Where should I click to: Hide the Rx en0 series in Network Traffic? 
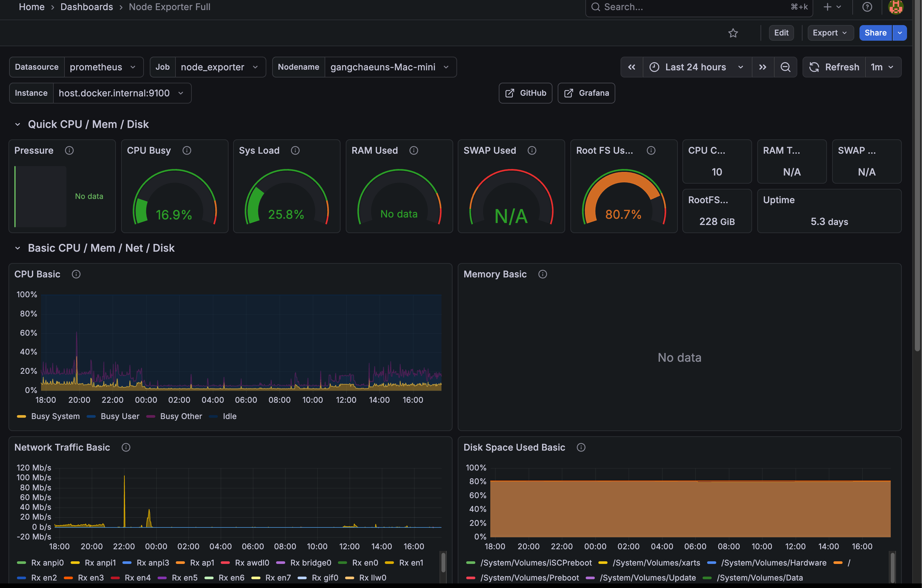tap(365, 562)
